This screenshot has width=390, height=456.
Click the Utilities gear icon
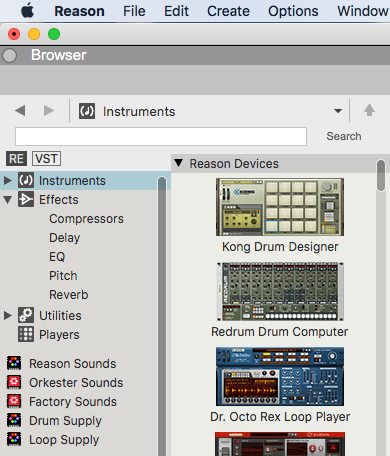26,315
